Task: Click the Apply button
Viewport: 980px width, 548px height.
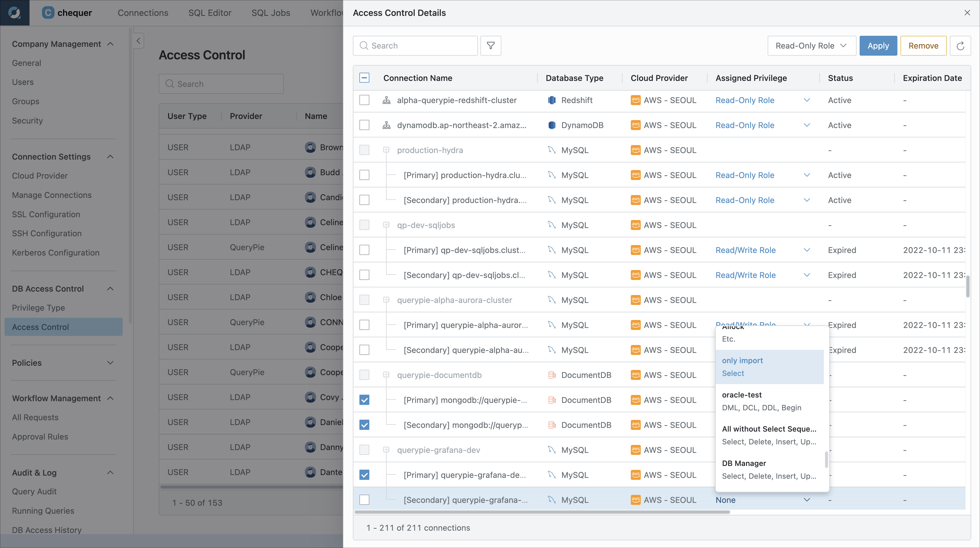Action: [878, 46]
